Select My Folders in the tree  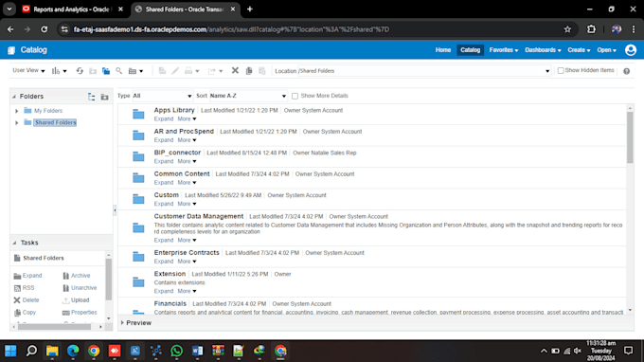48,111
